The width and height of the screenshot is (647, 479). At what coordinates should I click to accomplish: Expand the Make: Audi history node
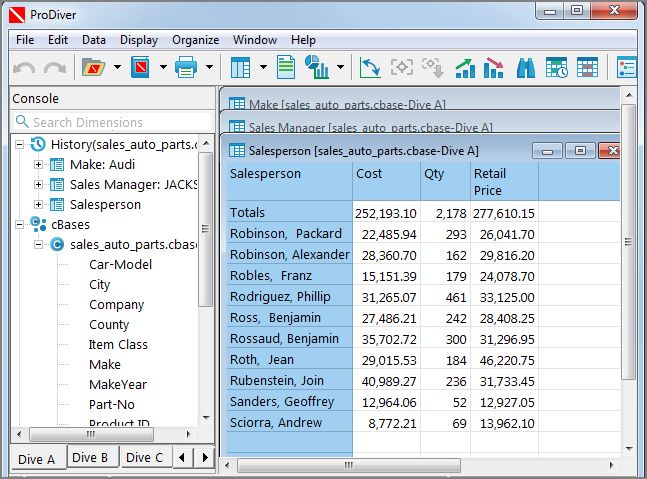coord(38,164)
